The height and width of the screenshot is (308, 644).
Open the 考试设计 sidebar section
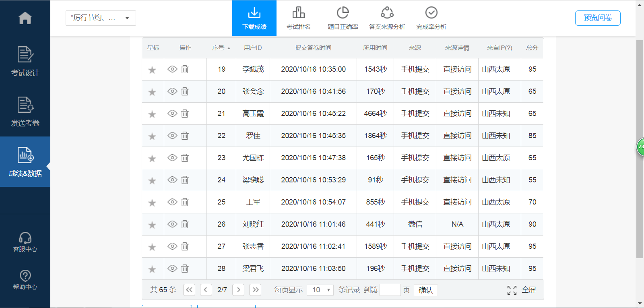25,61
